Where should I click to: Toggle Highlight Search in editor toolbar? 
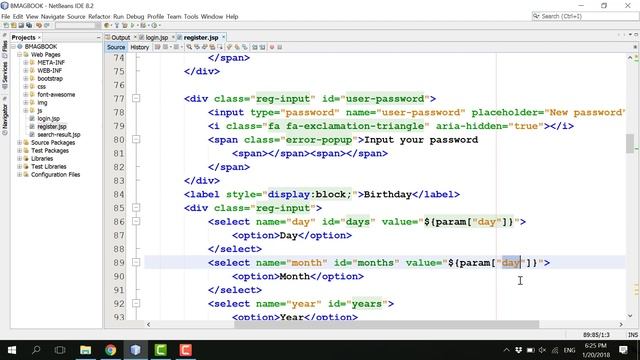[x=212, y=47]
